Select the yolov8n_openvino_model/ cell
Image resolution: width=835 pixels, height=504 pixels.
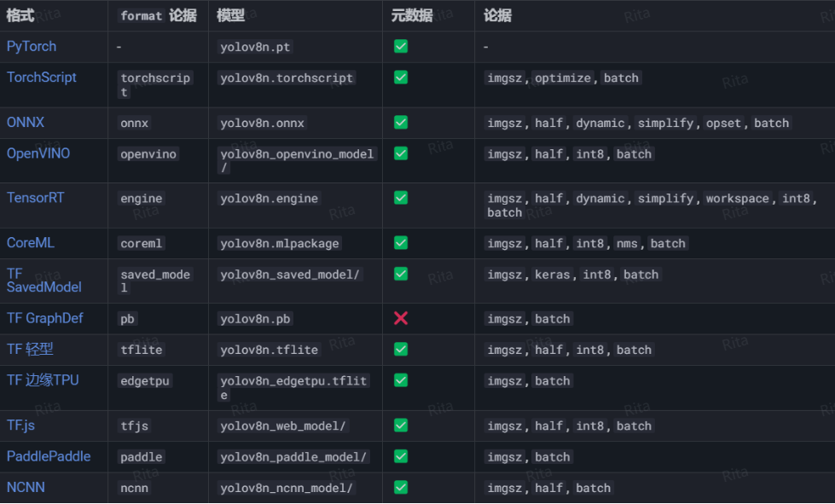(297, 160)
